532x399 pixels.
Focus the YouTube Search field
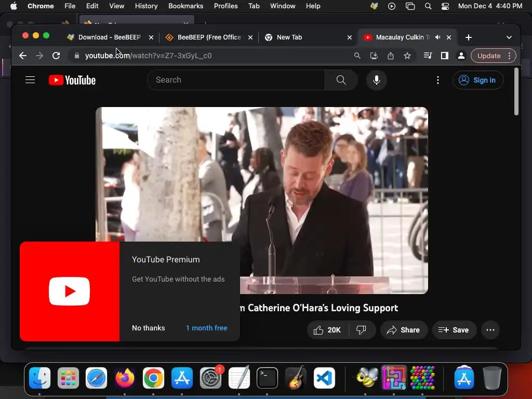[236, 80]
